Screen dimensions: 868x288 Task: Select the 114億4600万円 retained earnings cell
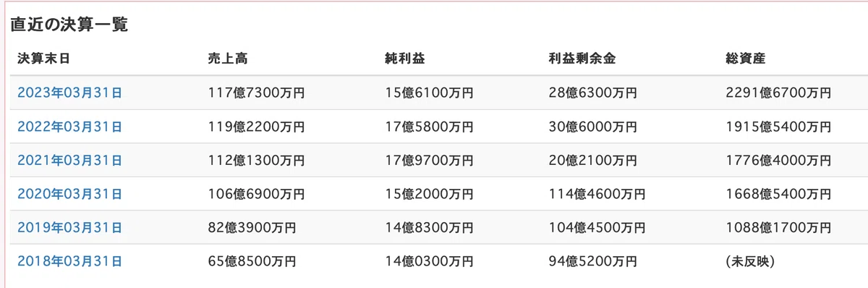click(x=597, y=194)
